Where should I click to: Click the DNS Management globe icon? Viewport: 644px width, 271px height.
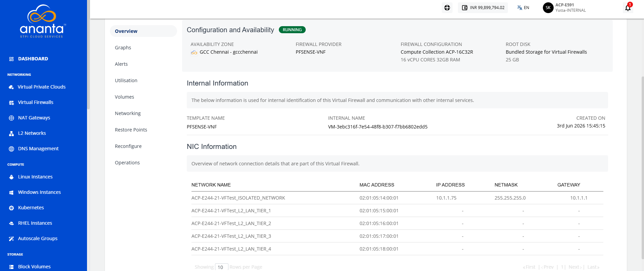click(11, 149)
